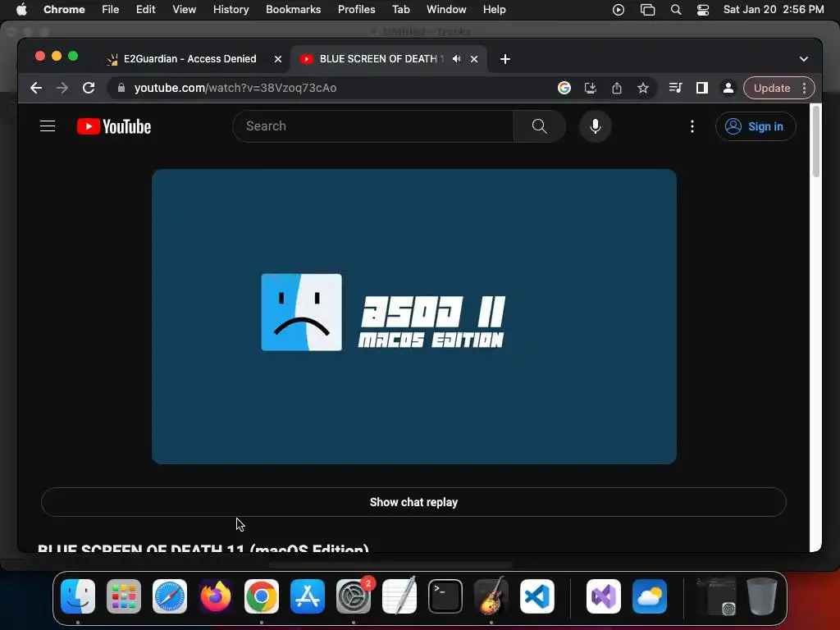Click the screen mirroring menu bar icon
This screenshot has width=840, height=630.
coord(648,10)
